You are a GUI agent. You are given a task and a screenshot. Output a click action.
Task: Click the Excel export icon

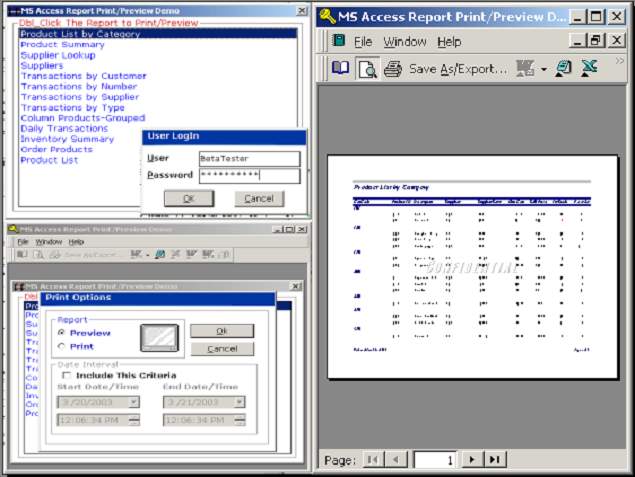[590, 69]
